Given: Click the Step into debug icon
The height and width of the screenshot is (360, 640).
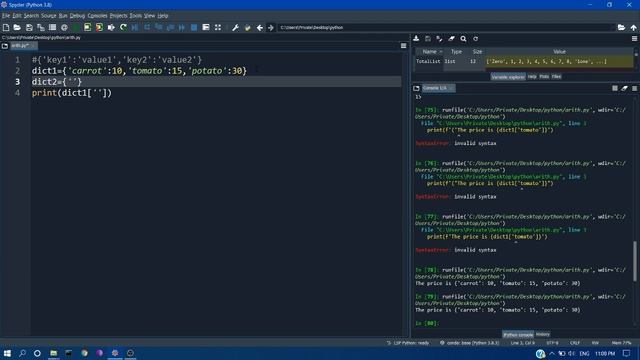Looking at the screenshot, I should click(x=159, y=27).
